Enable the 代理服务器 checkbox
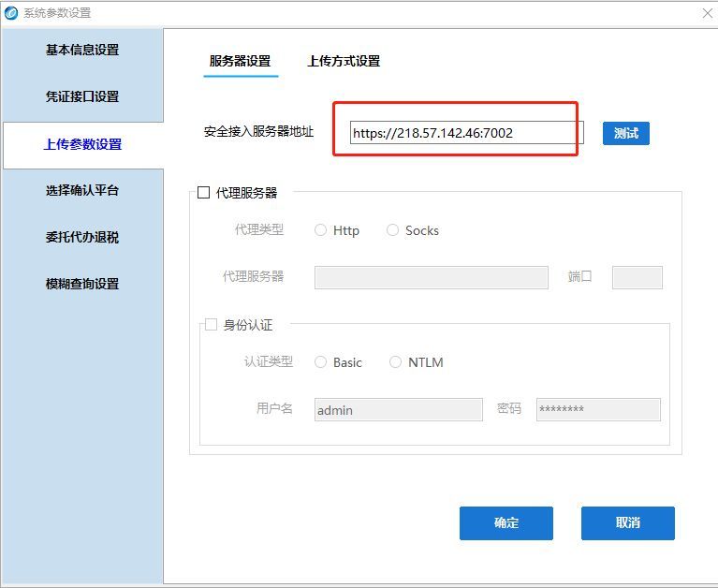Screen dimensions: 718x588 pyautogui.click(x=204, y=192)
